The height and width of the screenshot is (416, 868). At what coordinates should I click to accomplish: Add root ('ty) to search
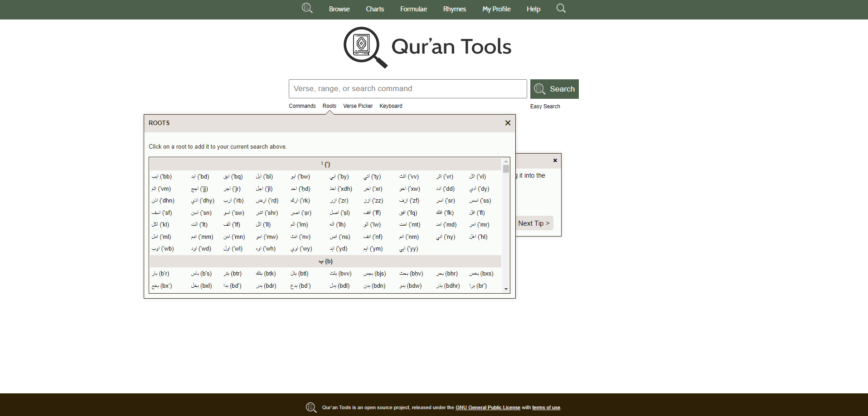point(372,177)
